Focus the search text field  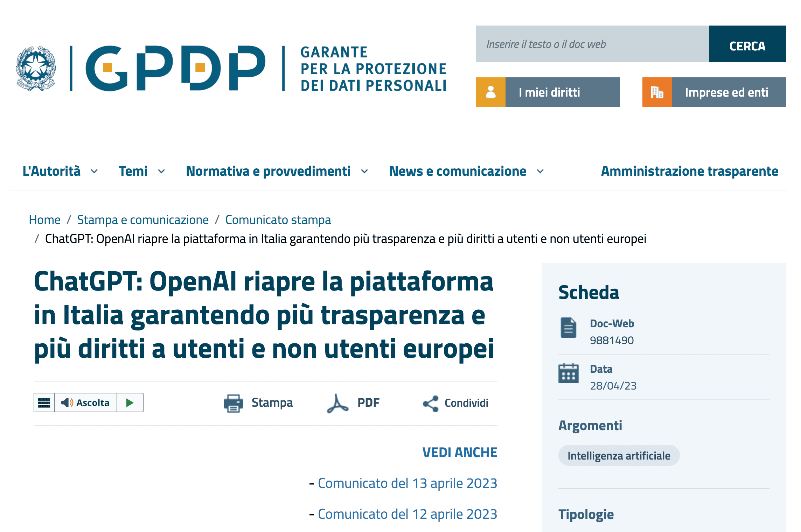tap(592, 44)
